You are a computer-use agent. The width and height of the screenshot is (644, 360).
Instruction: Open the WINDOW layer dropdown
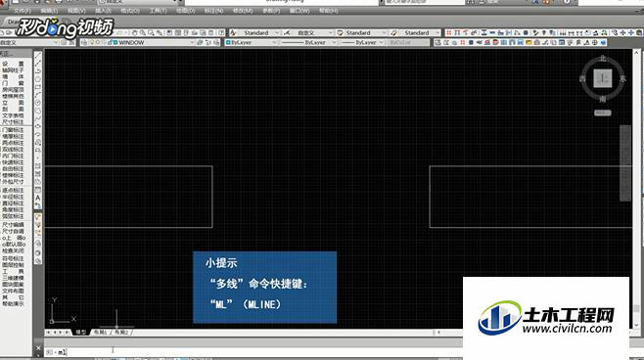point(192,42)
